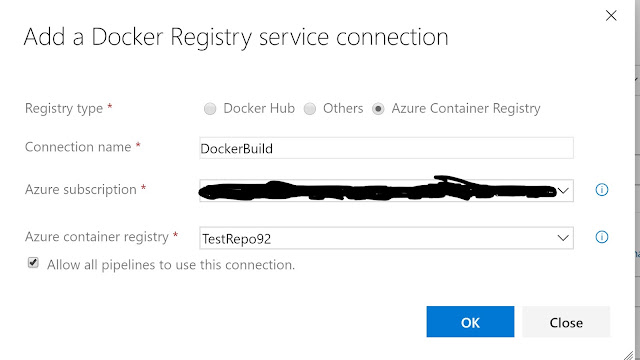Show info for Azure container registry
Image resolution: width=640 pixels, height=360 pixels.
pyautogui.click(x=602, y=237)
